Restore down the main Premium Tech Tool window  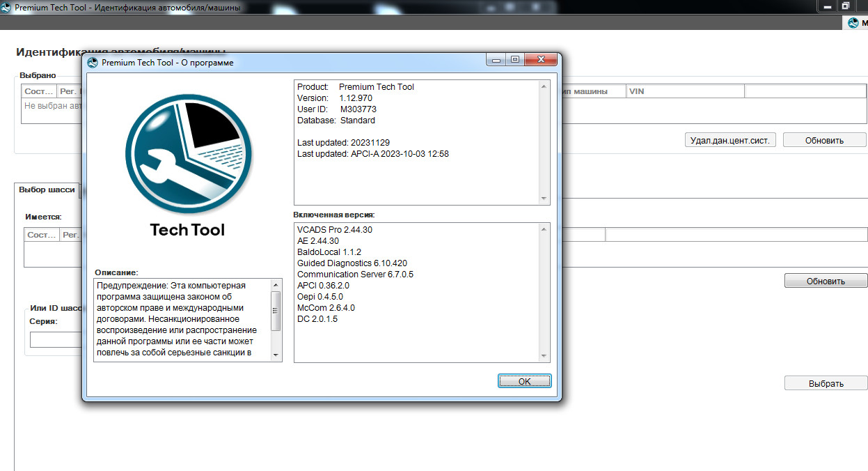point(846,6)
